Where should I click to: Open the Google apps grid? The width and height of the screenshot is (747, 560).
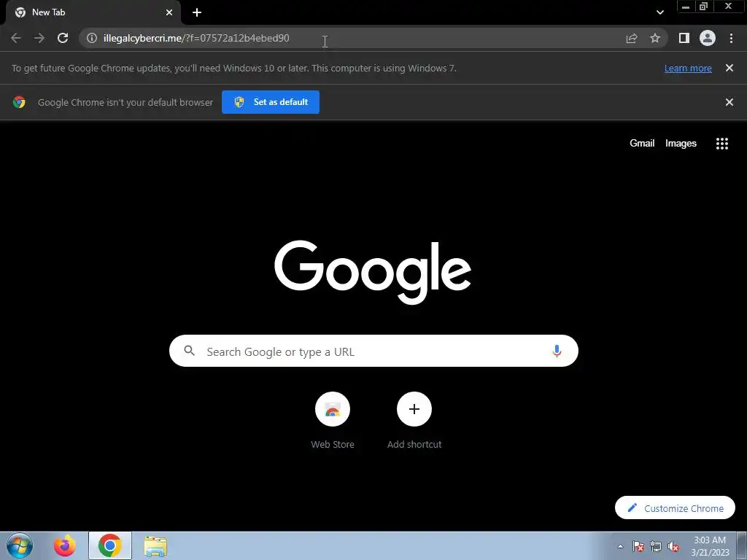(721, 144)
